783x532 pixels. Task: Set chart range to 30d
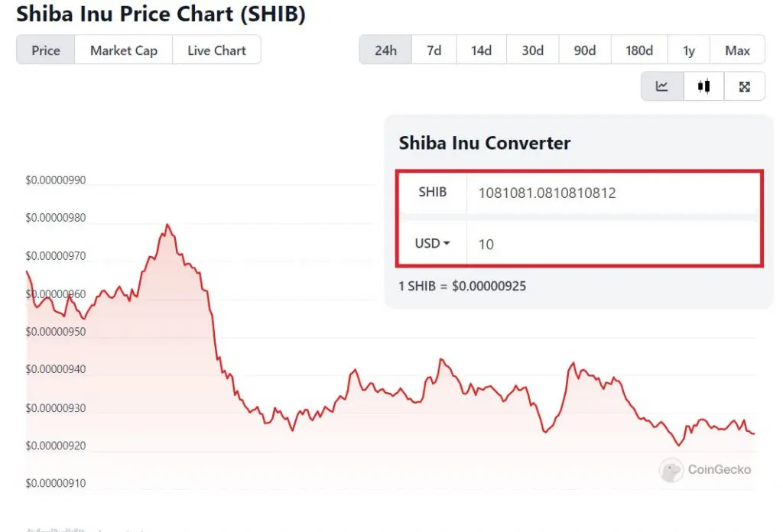[x=533, y=50]
